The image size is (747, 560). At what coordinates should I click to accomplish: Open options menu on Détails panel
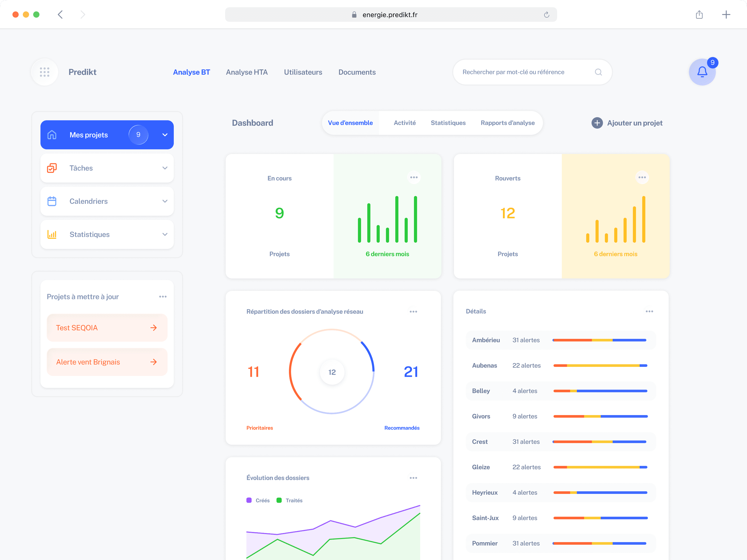(x=649, y=311)
